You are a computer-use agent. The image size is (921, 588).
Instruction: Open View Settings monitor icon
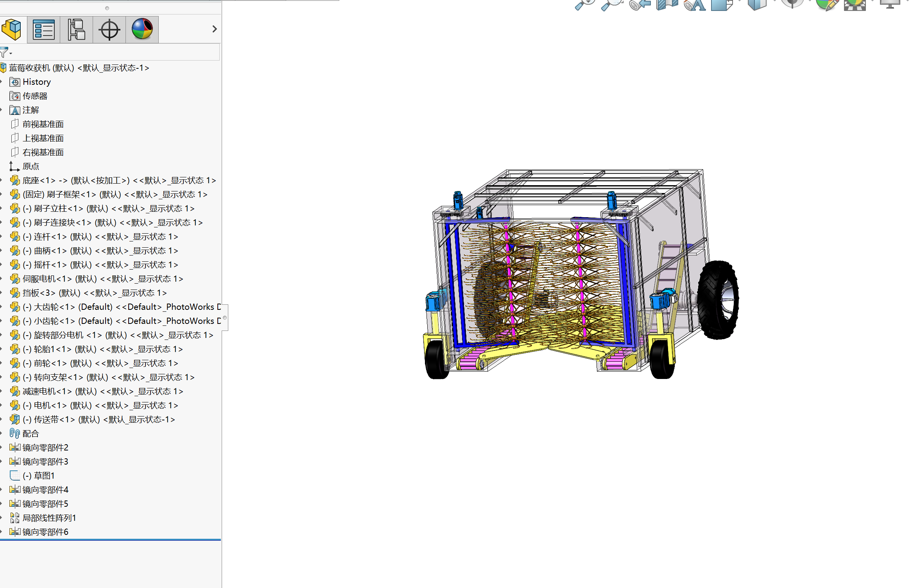(x=890, y=5)
